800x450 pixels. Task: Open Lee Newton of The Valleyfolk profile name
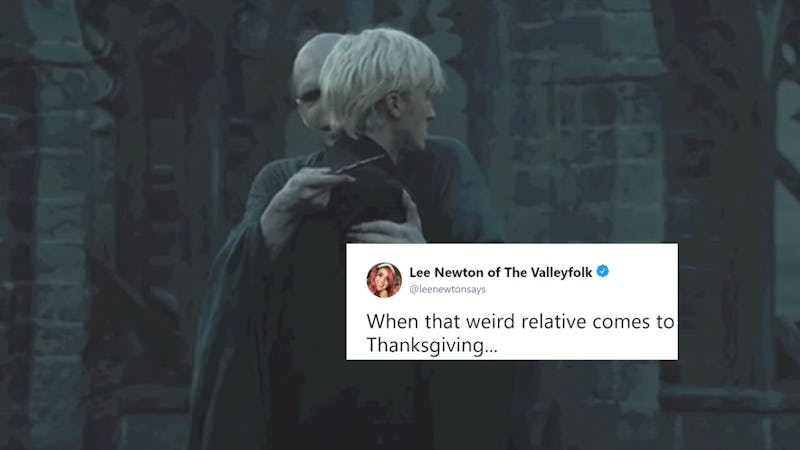coord(501,272)
